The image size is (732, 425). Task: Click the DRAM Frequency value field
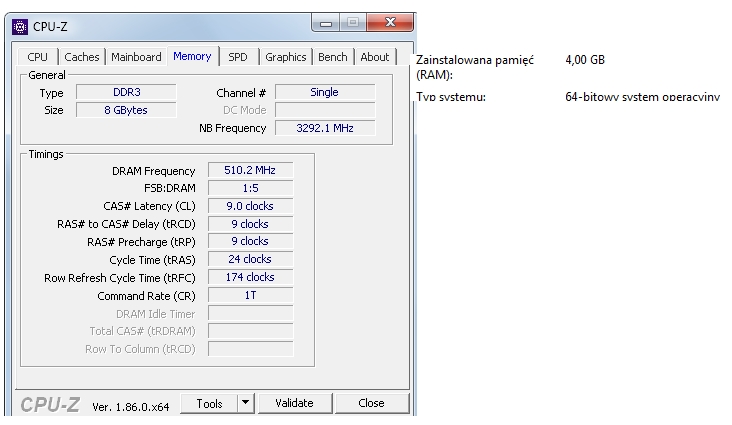(x=250, y=171)
